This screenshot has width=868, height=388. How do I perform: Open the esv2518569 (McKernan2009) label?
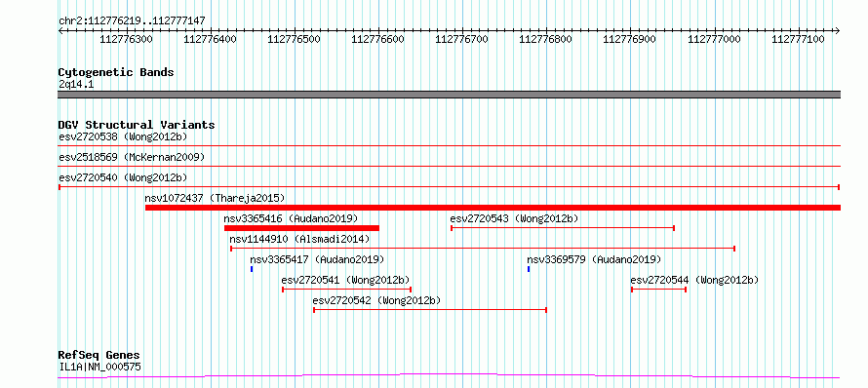click(132, 157)
